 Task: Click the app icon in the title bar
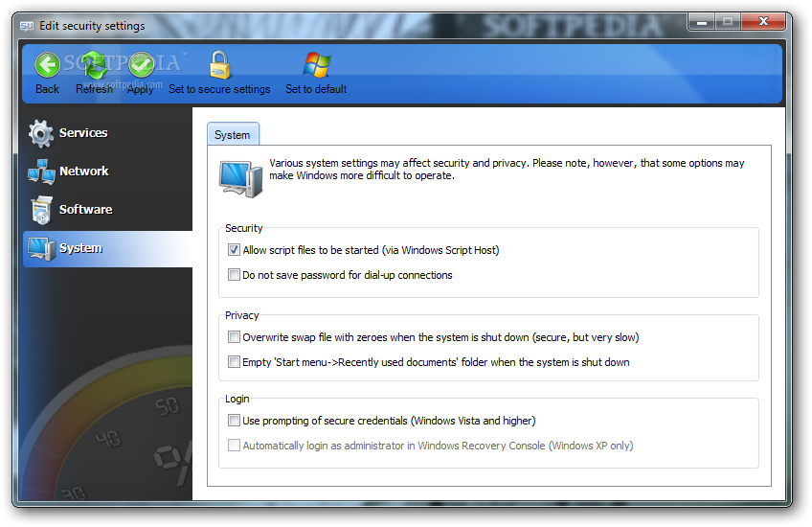coord(27,26)
